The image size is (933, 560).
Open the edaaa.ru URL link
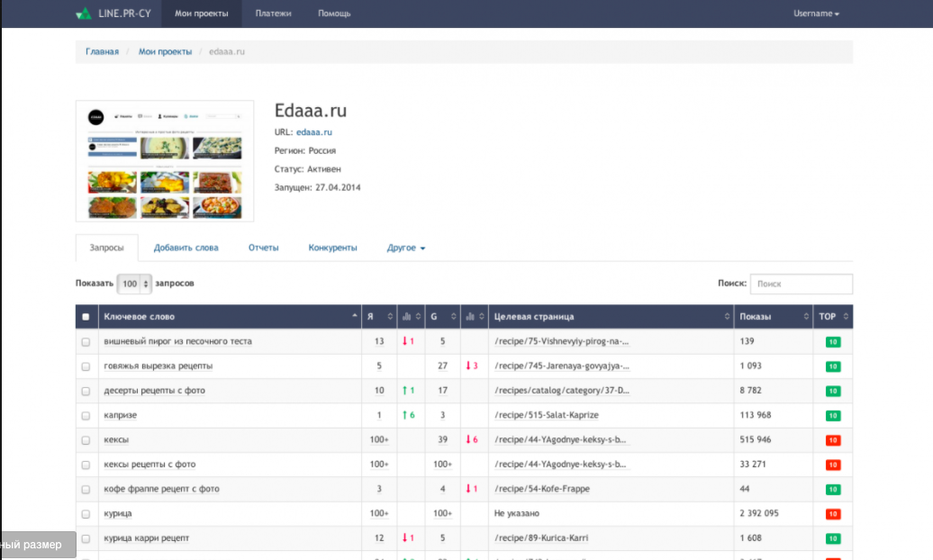(313, 132)
